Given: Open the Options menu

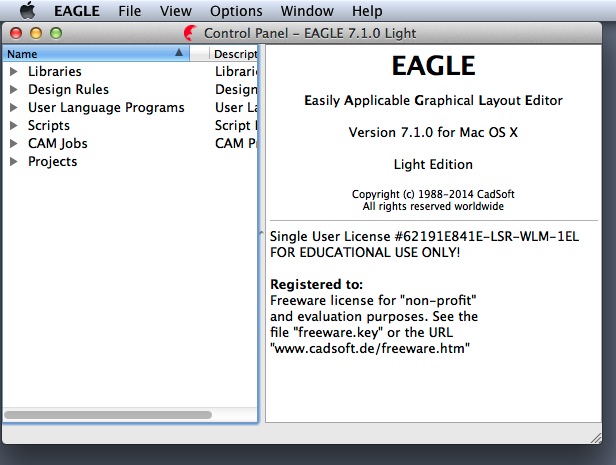Looking at the screenshot, I should (236, 11).
